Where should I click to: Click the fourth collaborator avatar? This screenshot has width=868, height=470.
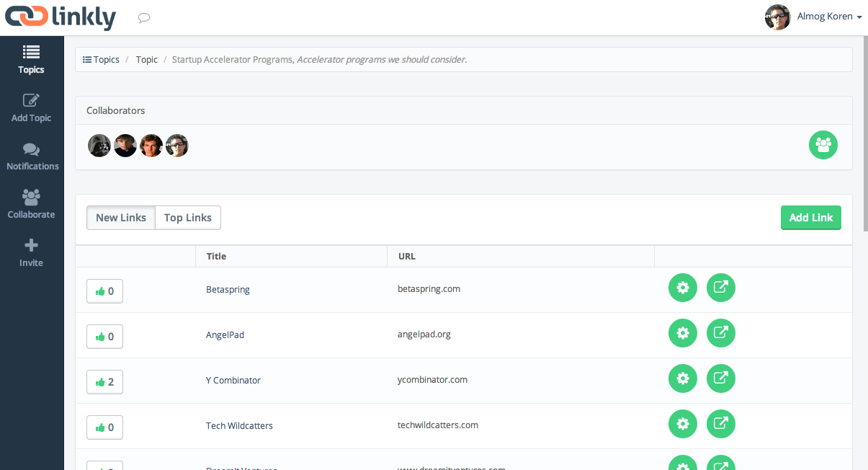[x=177, y=146]
